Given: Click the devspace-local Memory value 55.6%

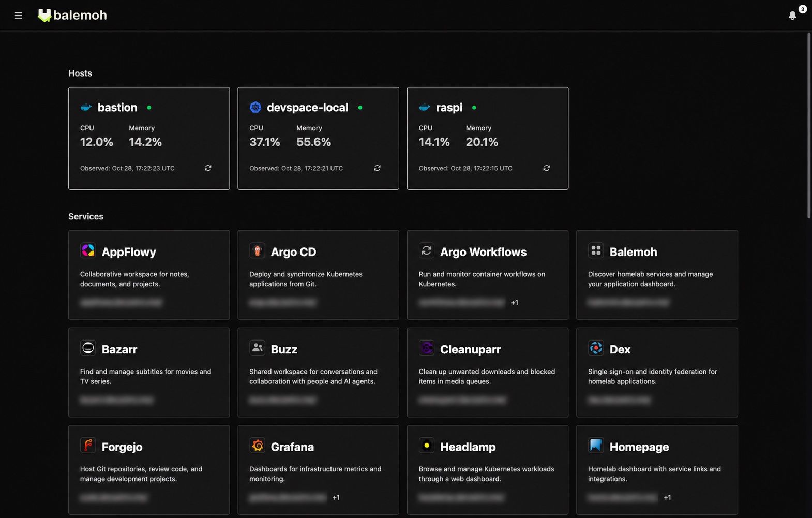Looking at the screenshot, I should [313, 142].
